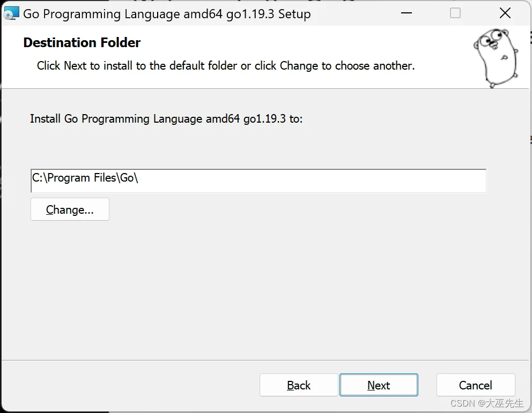Image resolution: width=532 pixels, height=413 pixels.
Task: Click the 'Click Next to install' instruction text
Action: pos(226,65)
